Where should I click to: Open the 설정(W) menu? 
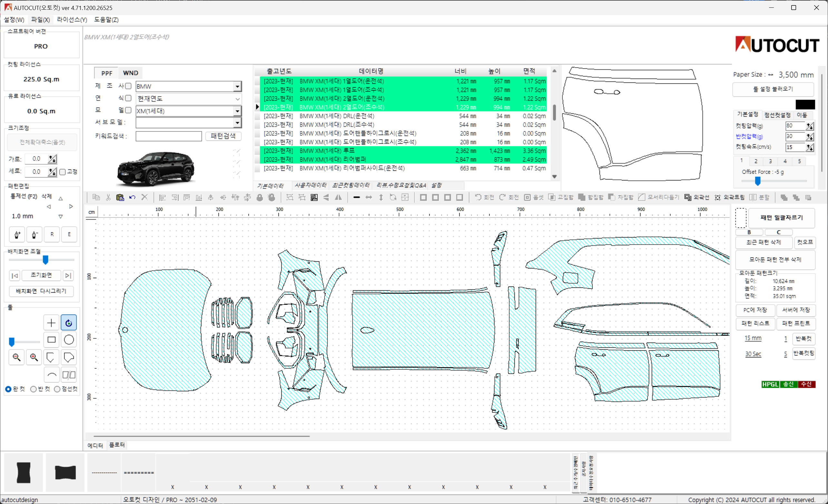(14, 20)
